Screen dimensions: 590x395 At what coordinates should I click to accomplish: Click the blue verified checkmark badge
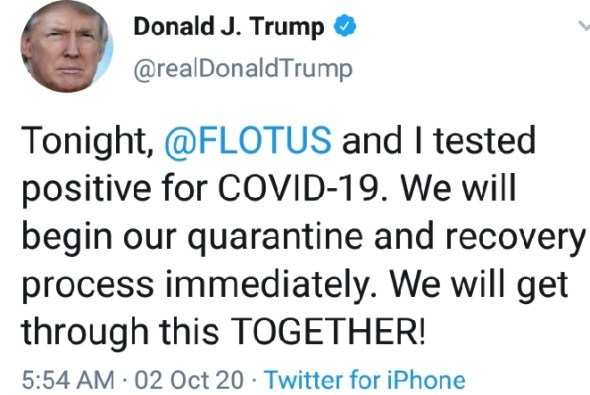(x=345, y=26)
